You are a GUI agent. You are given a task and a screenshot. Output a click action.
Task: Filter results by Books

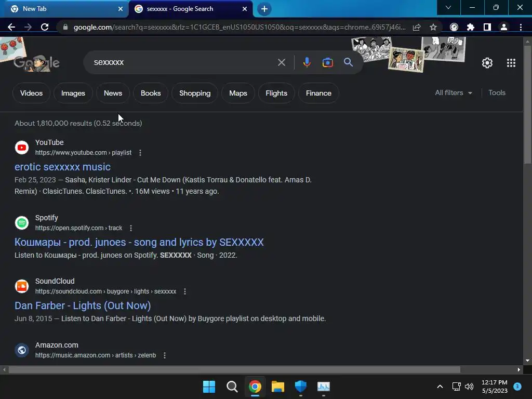151,93
